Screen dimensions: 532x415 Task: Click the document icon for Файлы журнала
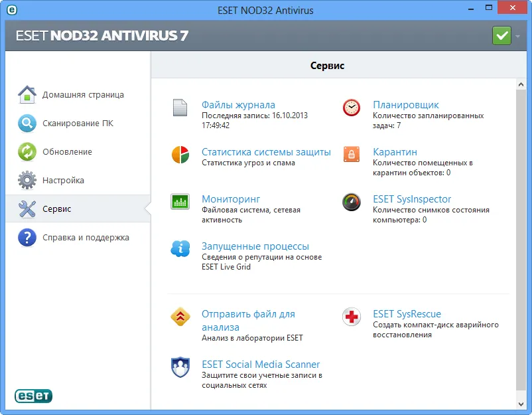coord(180,108)
